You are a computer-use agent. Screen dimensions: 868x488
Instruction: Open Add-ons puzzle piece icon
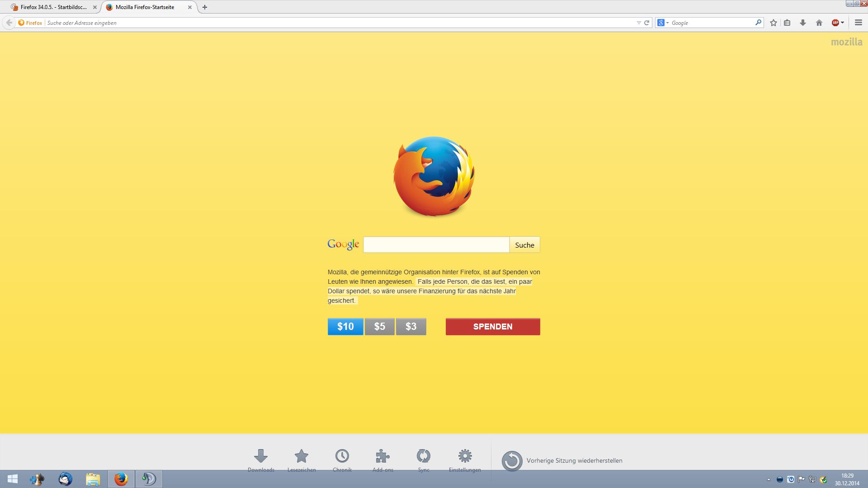click(382, 456)
